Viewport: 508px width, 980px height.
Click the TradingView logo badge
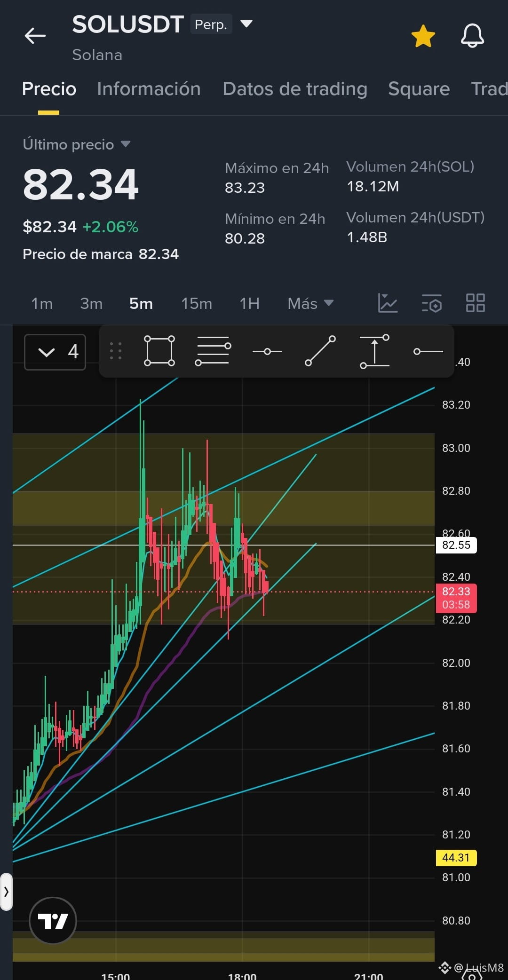click(x=53, y=920)
